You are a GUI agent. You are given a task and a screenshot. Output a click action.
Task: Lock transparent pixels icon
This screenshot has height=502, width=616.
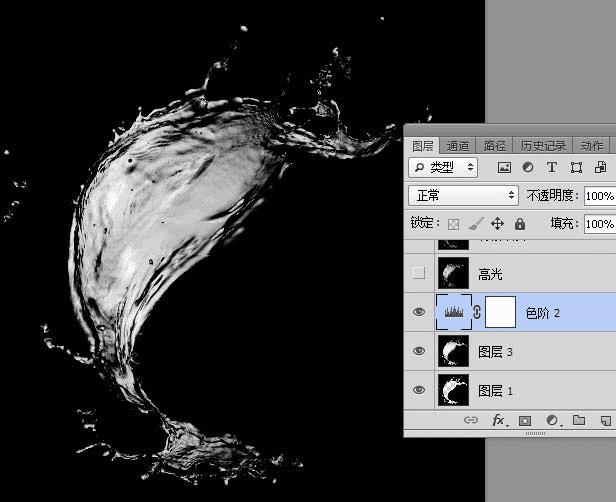pos(453,224)
